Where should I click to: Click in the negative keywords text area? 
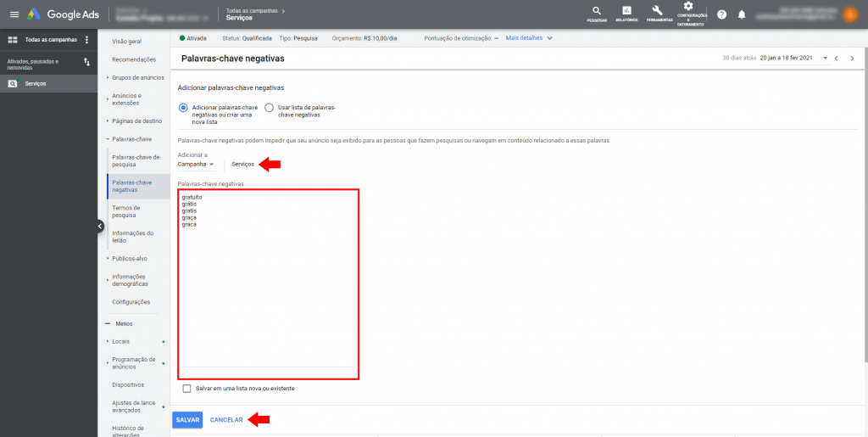pos(269,284)
